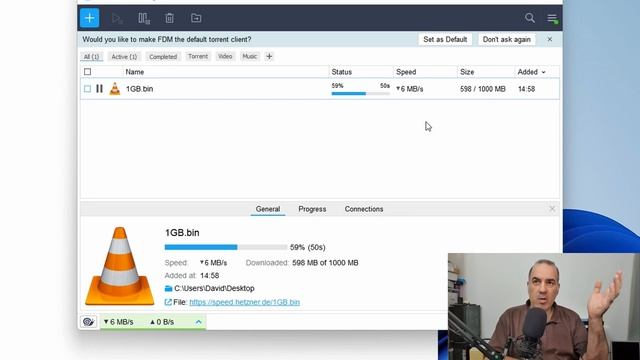Click the 14:58 added time in row

click(x=526, y=89)
